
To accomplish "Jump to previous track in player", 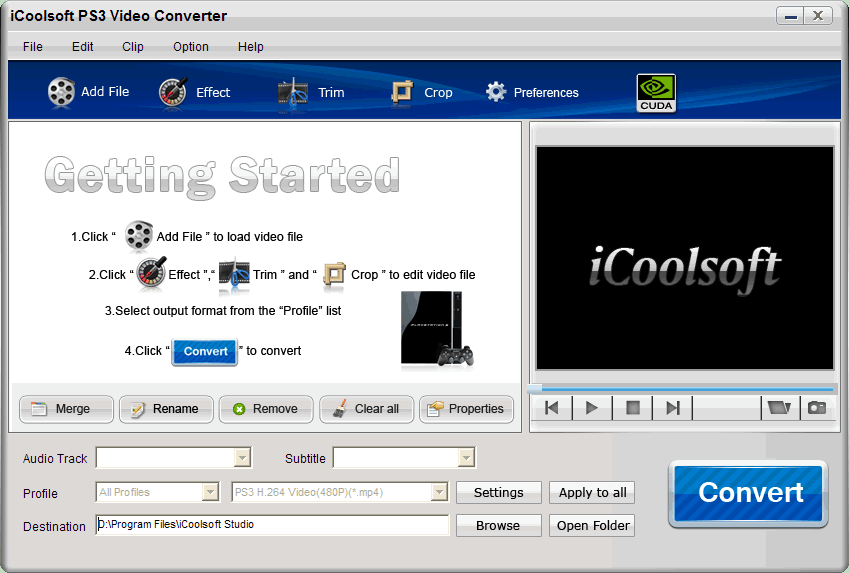I will point(552,408).
